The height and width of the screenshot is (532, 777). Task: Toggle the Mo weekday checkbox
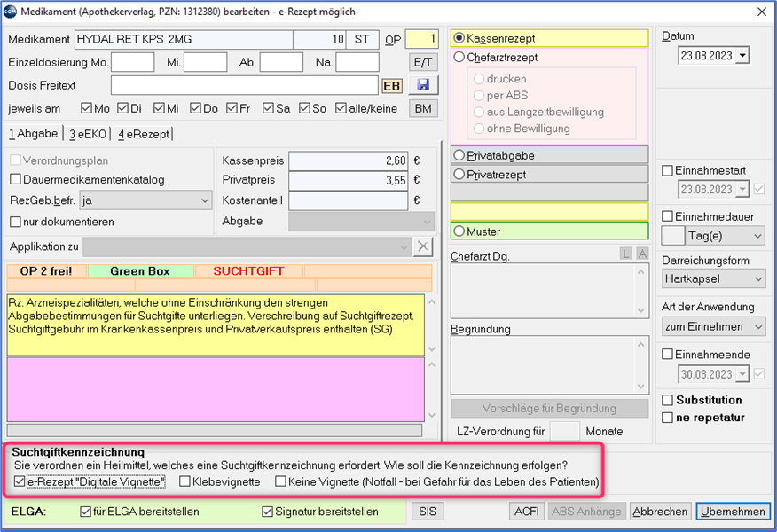86,108
